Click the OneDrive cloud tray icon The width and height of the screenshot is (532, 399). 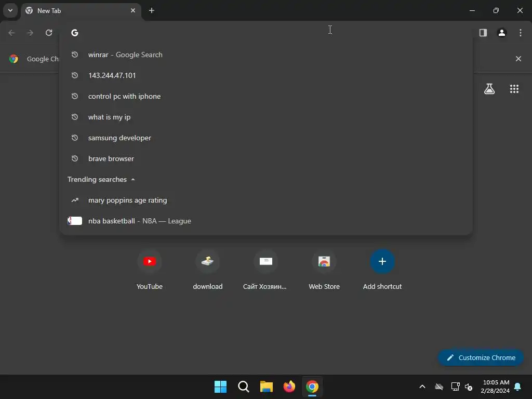click(438, 387)
